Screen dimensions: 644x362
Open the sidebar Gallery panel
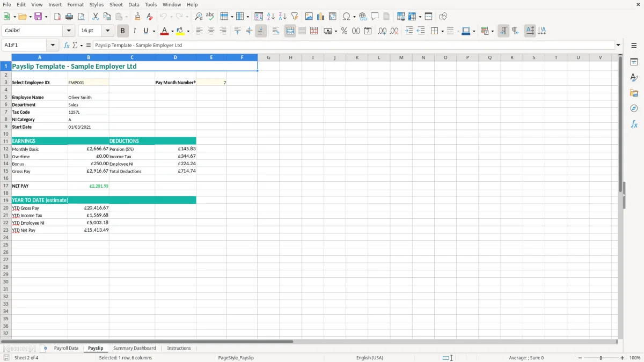click(634, 93)
